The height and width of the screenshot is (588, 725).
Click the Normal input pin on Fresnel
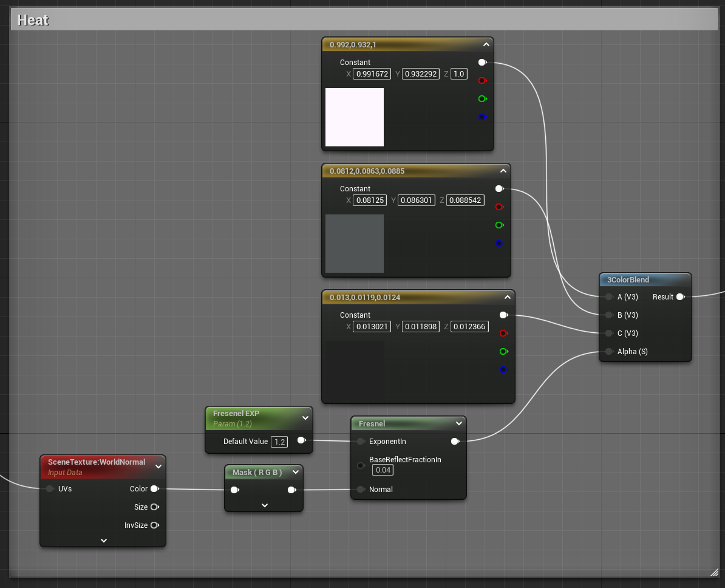361,490
